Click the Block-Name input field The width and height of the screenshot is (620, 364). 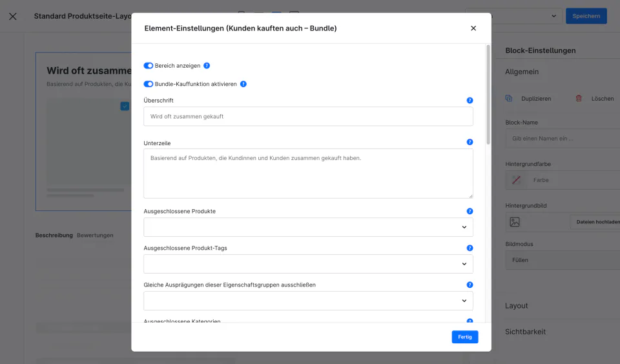(563, 138)
